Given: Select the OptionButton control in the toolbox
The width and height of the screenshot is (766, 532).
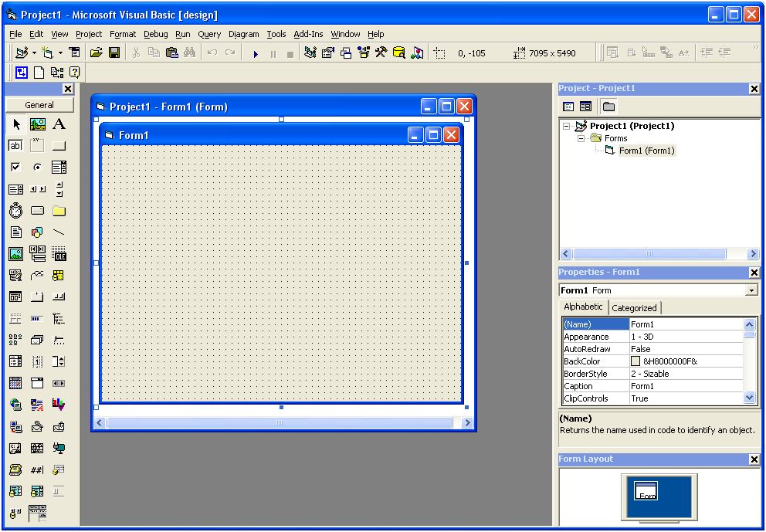Looking at the screenshot, I should click(38, 167).
